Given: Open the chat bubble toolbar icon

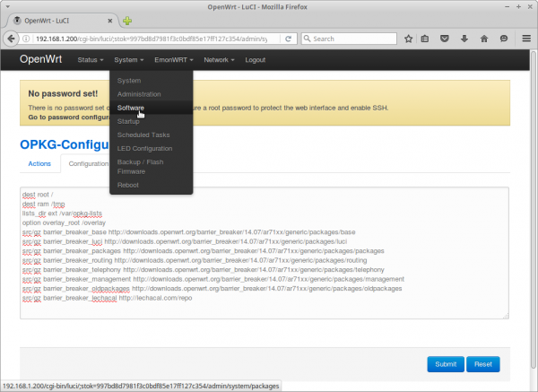Looking at the screenshot, I should click(x=504, y=39).
